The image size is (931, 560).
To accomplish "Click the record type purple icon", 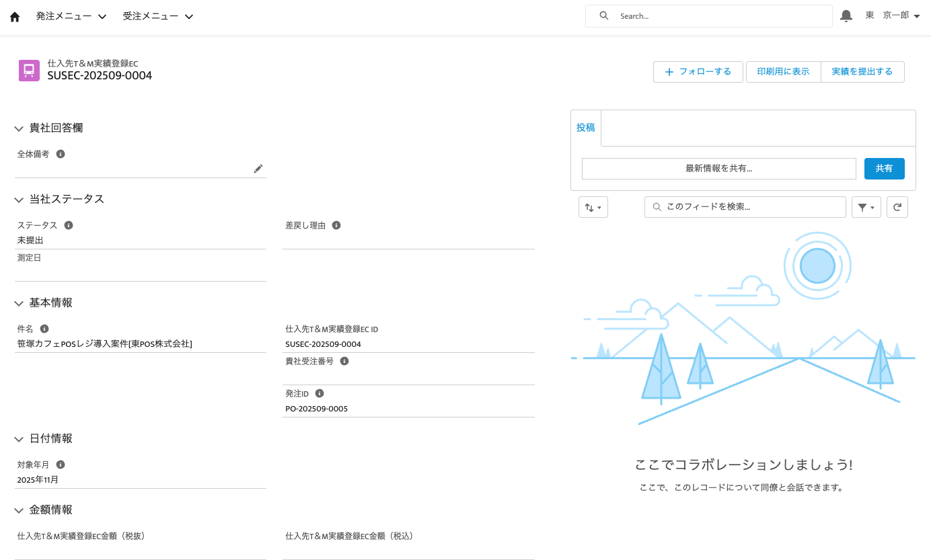I will [x=29, y=71].
